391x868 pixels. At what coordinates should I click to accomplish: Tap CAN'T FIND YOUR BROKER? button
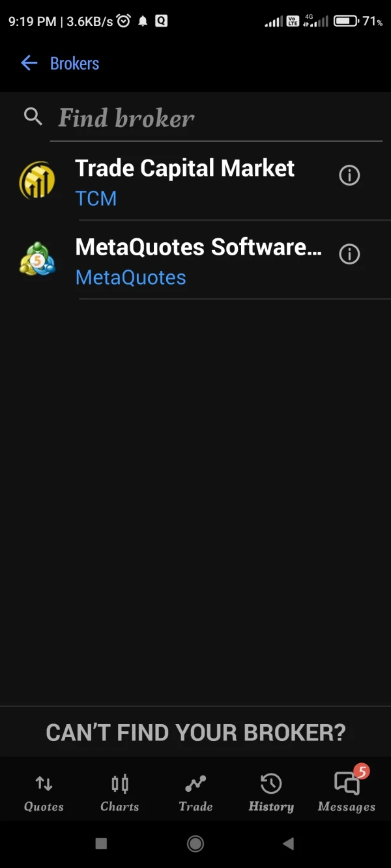click(195, 733)
